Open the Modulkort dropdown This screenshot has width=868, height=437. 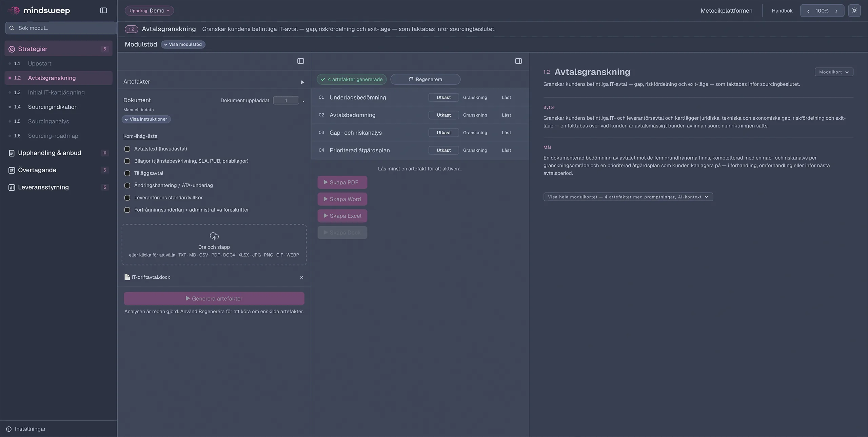pyautogui.click(x=834, y=72)
